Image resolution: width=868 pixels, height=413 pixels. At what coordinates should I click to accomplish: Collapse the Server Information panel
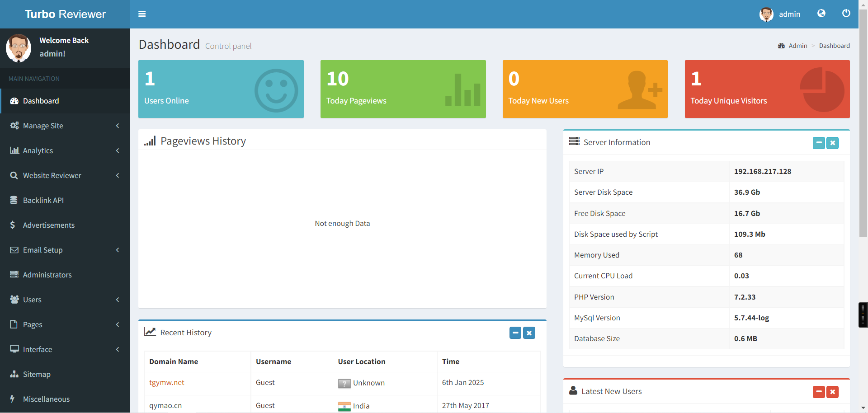click(819, 143)
